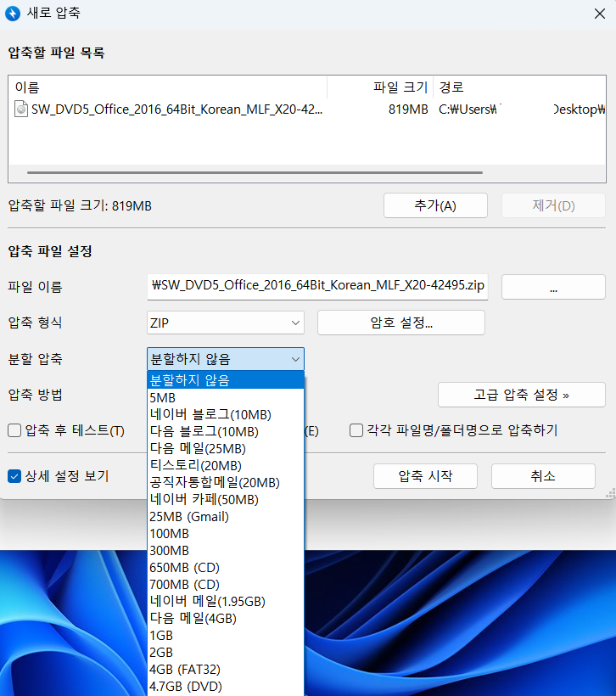Collapse the 분할 압축 dropdown combo box
The image size is (616, 696).
tap(226, 359)
